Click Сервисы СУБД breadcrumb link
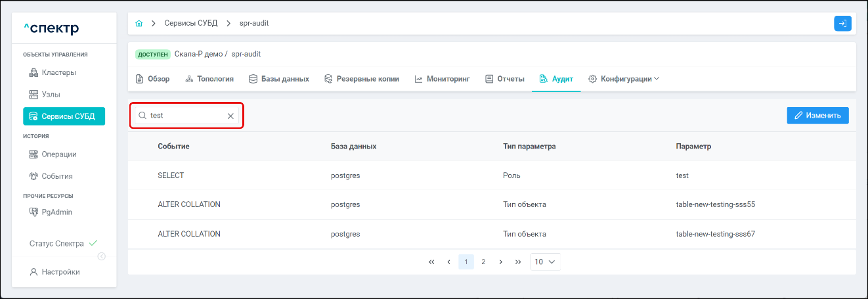Viewport: 868px width, 299px height. click(193, 24)
